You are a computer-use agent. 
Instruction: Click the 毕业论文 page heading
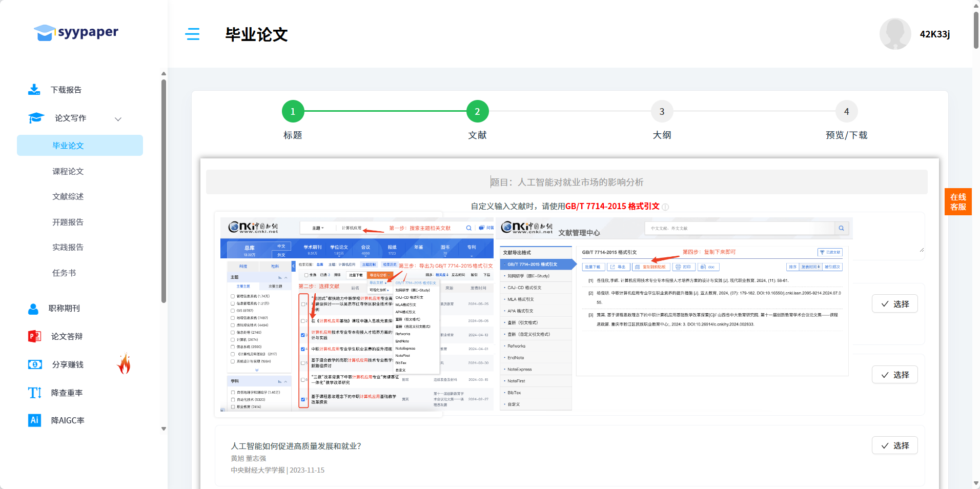tap(256, 34)
